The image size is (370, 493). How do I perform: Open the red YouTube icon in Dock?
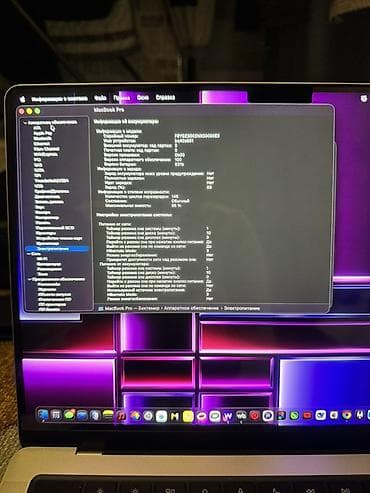point(307,415)
